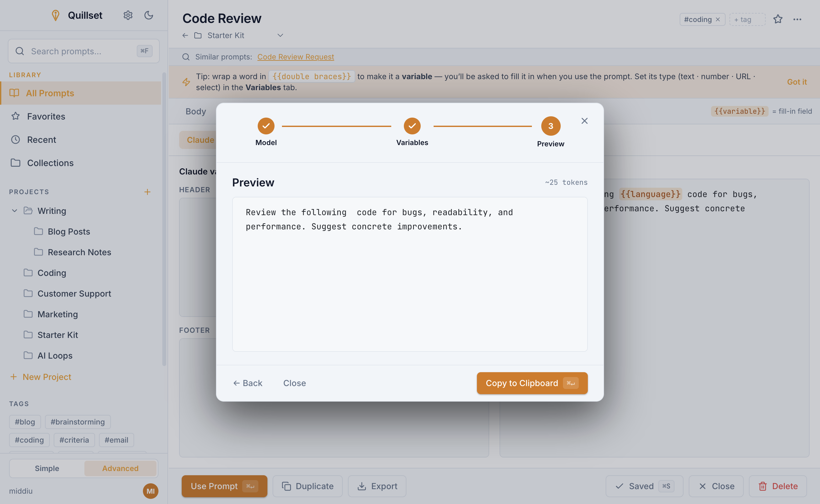
Task: Click the search magnifier icon in sidebar
Action: [x=20, y=51]
